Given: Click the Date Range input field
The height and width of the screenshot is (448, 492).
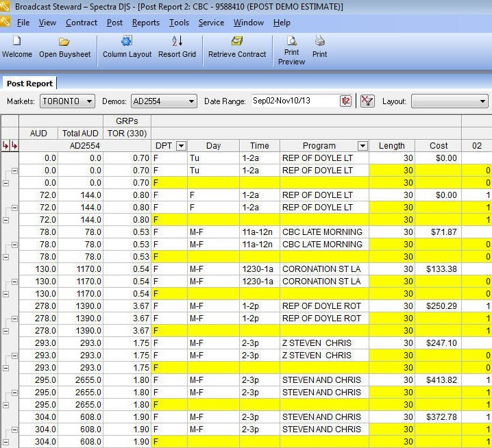Looking at the screenshot, I should coord(295,101).
